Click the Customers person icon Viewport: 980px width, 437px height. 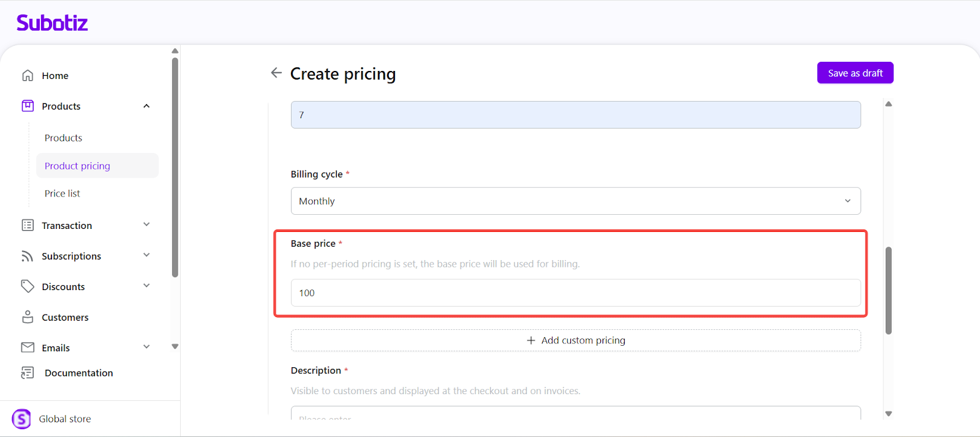[x=28, y=317]
